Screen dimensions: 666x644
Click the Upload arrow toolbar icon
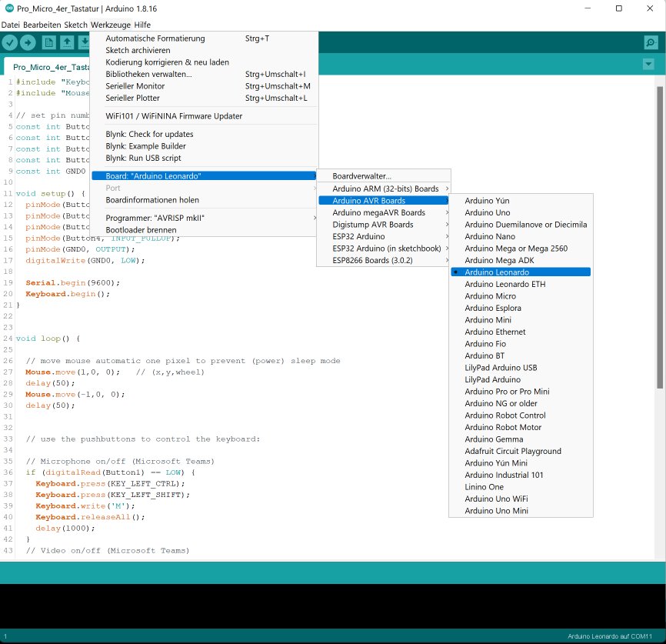pyautogui.click(x=28, y=42)
